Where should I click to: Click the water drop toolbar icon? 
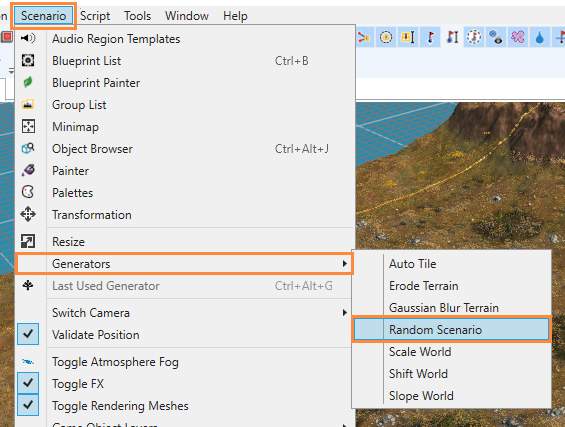539,37
